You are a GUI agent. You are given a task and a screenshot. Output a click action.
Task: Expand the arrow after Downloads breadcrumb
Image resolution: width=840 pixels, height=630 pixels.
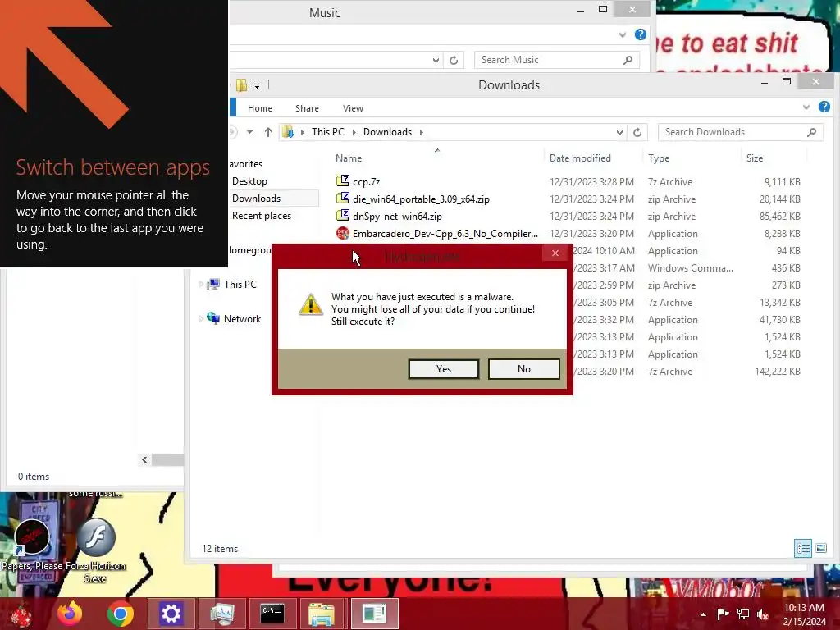click(x=421, y=132)
